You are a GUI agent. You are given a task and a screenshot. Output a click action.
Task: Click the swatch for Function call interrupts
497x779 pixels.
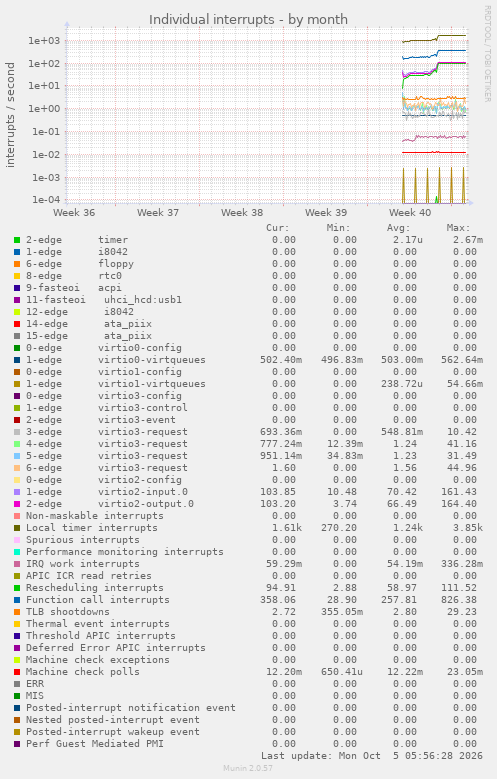coord(17,600)
